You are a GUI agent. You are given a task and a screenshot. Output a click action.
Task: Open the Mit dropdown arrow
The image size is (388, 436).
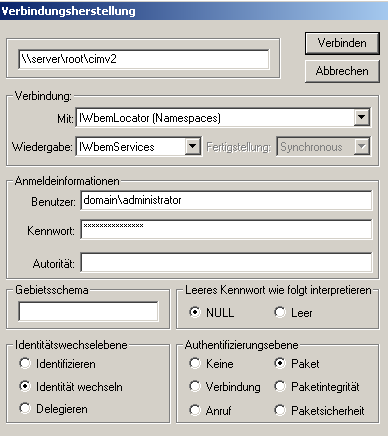point(361,117)
